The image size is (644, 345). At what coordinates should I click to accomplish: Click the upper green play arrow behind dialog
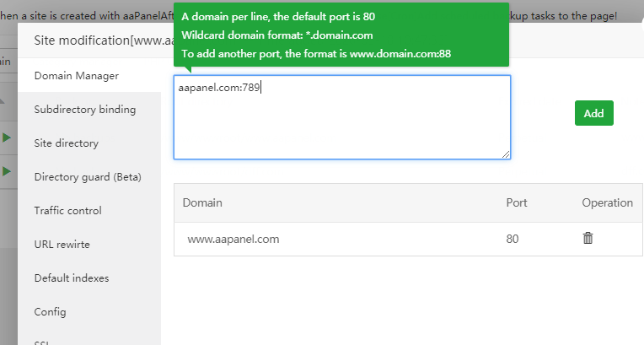7,137
